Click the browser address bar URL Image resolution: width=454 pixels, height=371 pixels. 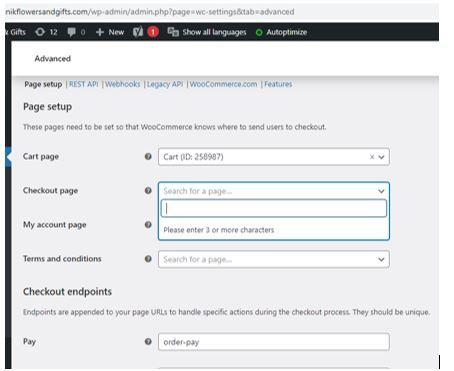click(150, 12)
